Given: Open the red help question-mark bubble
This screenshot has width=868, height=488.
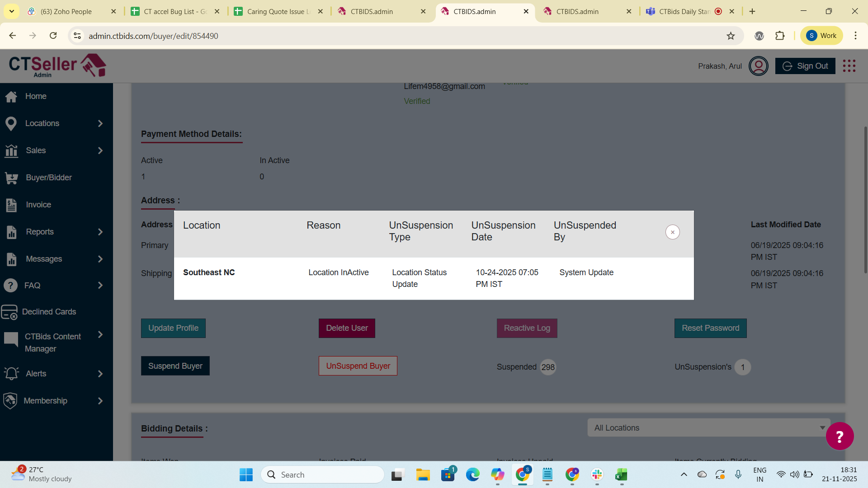Looking at the screenshot, I should pyautogui.click(x=840, y=436).
